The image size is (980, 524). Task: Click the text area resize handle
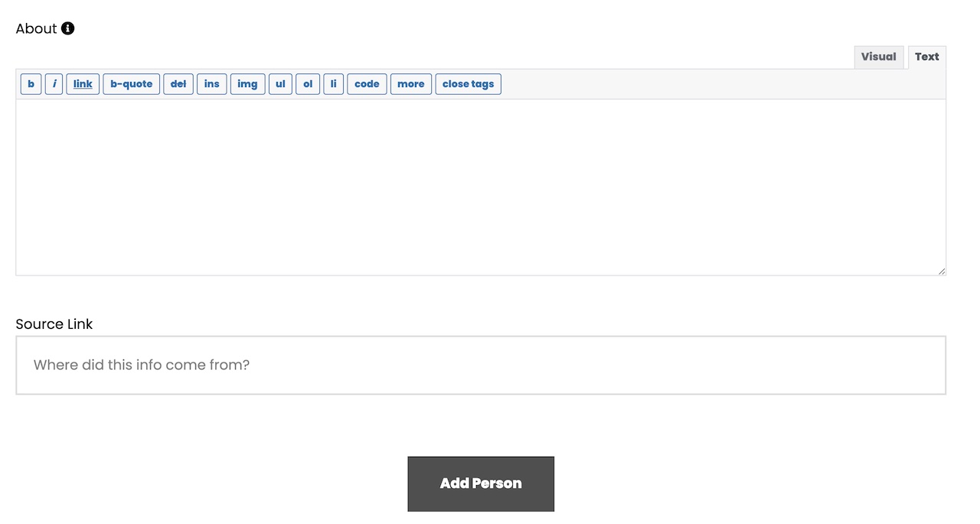[x=941, y=271]
